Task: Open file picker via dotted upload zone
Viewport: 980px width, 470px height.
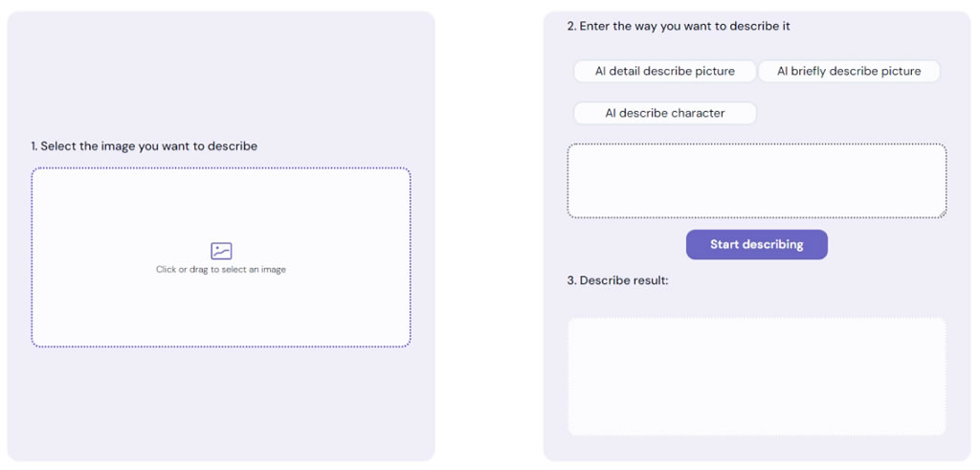Action: click(x=221, y=257)
